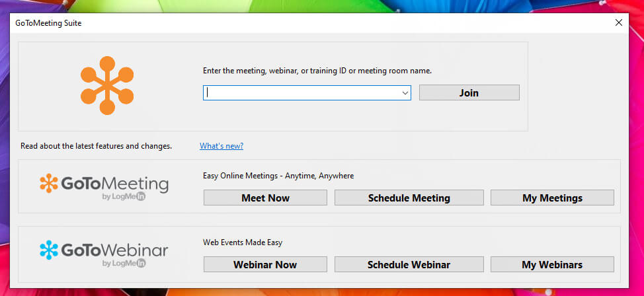
Task: Focus the meeting ID input field
Action: pos(301,93)
